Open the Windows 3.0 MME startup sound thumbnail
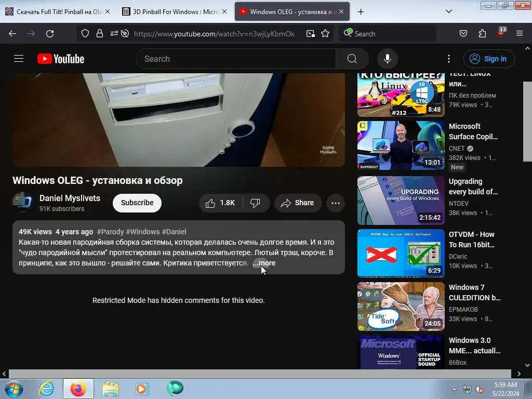 [x=401, y=352]
